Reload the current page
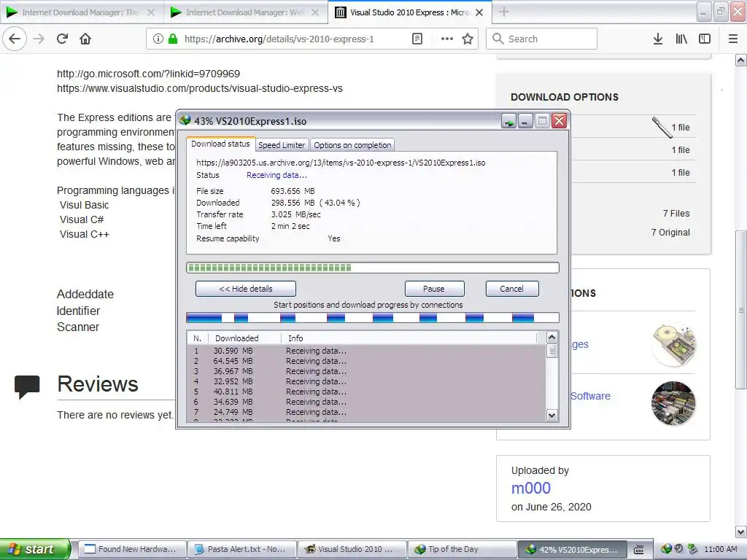The width and height of the screenshot is (747, 560). coord(63,39)
